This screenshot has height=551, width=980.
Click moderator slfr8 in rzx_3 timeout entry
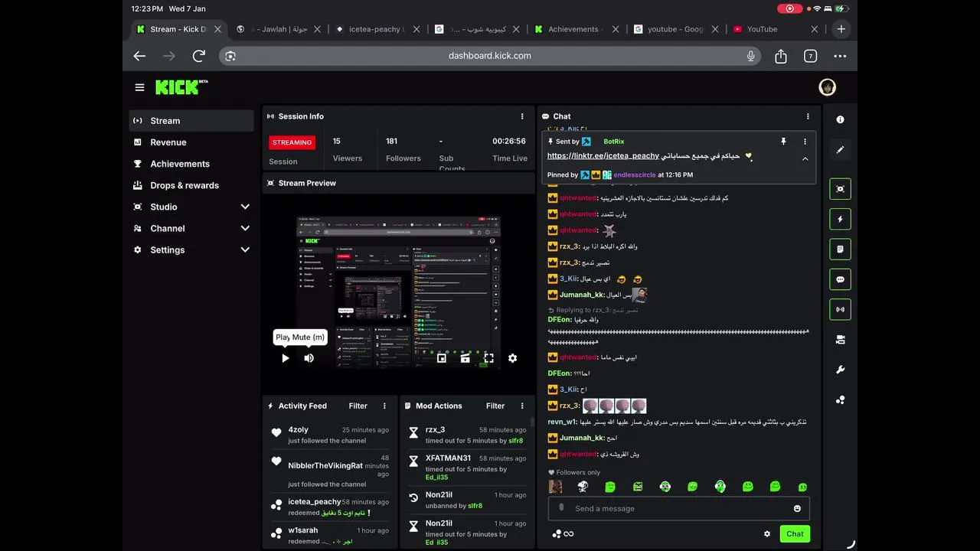pos(516,441)
